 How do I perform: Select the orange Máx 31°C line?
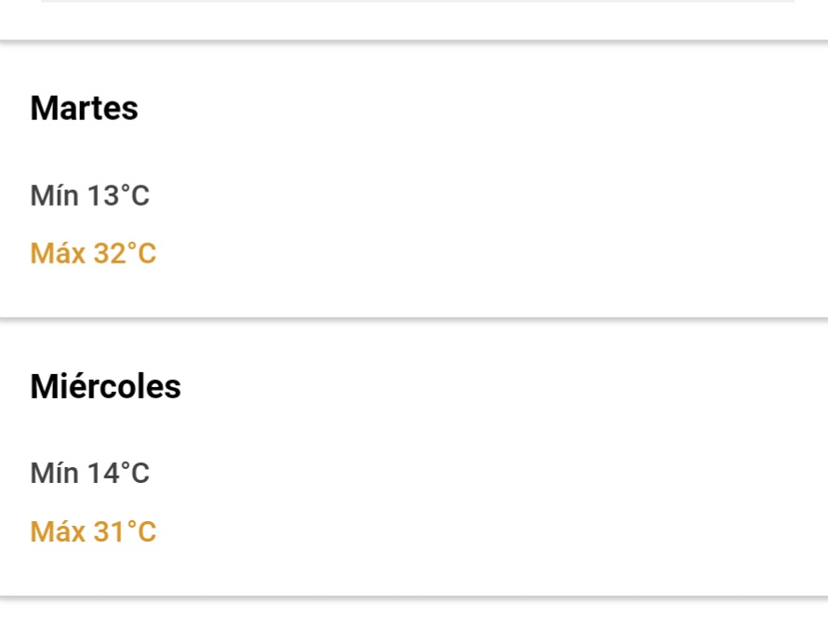[93, 531]
